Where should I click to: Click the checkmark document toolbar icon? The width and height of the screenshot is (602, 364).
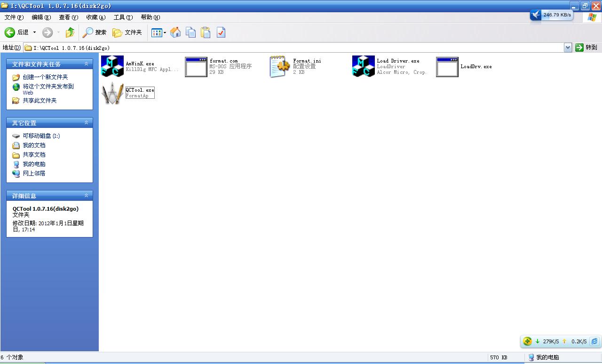tap(221, 32)
